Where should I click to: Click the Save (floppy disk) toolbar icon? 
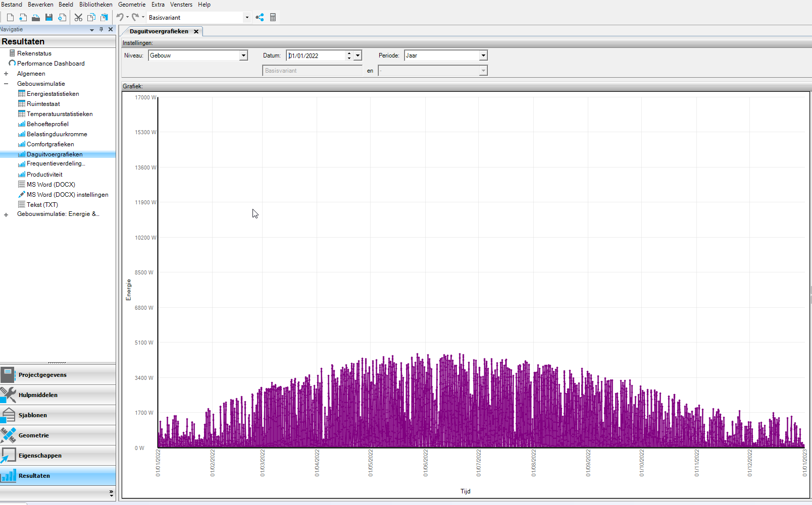point(49,18)
